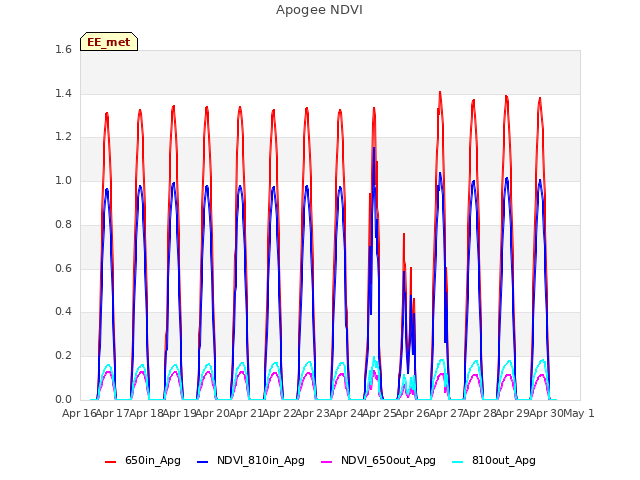Click the magenta NDVI_650out_Apg legend swatch
Viewport: 640px width, 480px height.
(x=327, y=462)
